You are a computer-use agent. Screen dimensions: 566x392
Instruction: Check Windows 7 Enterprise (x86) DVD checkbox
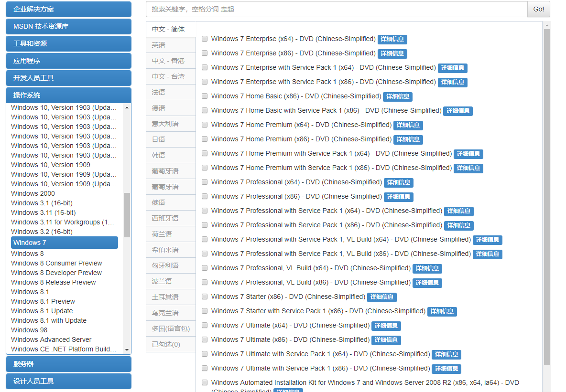(205, 53)
